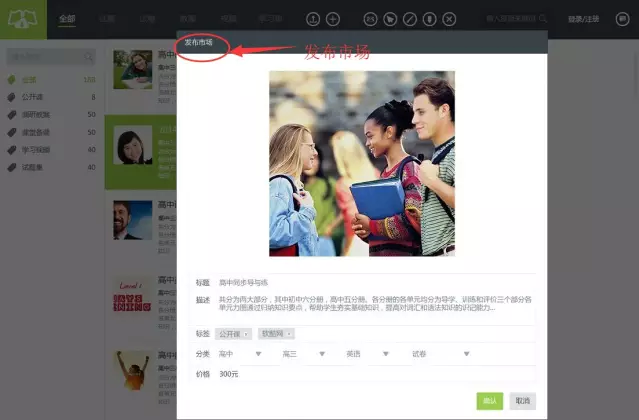Click the 价格 field showing 300元
The image size is (639, 420).
(300, 374)
